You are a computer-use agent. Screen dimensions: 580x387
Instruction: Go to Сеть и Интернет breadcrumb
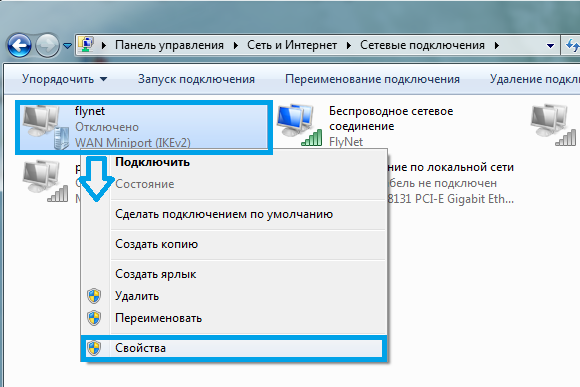[292, 45]
